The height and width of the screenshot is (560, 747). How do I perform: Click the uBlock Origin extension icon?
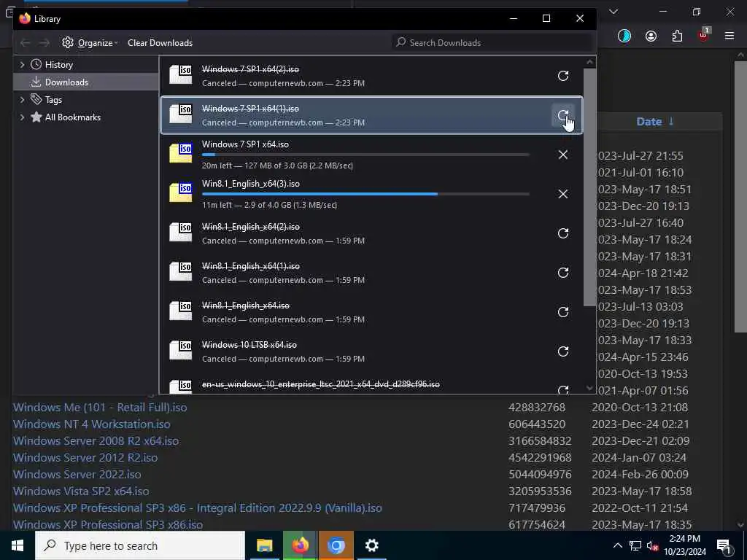(x=704, y=35)
